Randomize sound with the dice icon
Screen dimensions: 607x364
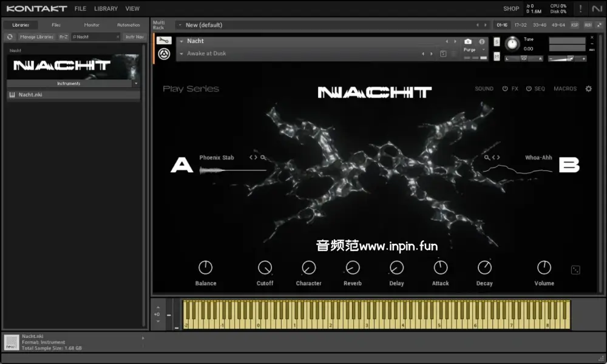575,269
